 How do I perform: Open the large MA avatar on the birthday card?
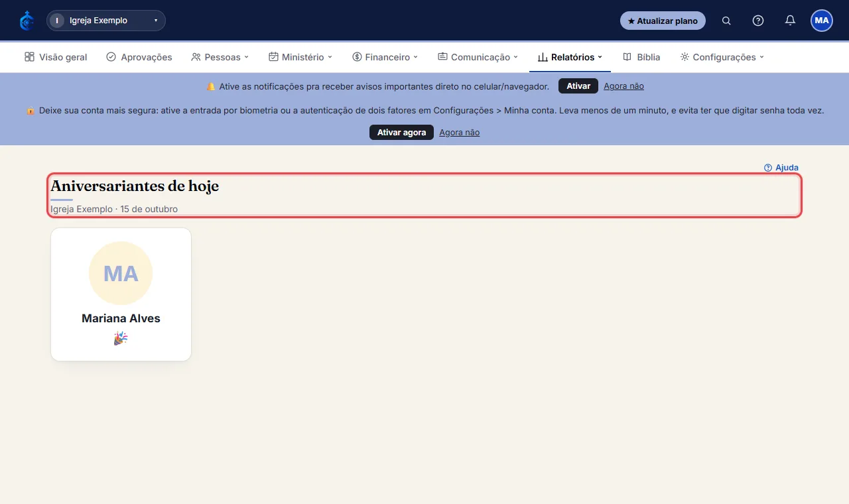pos(121,273)
